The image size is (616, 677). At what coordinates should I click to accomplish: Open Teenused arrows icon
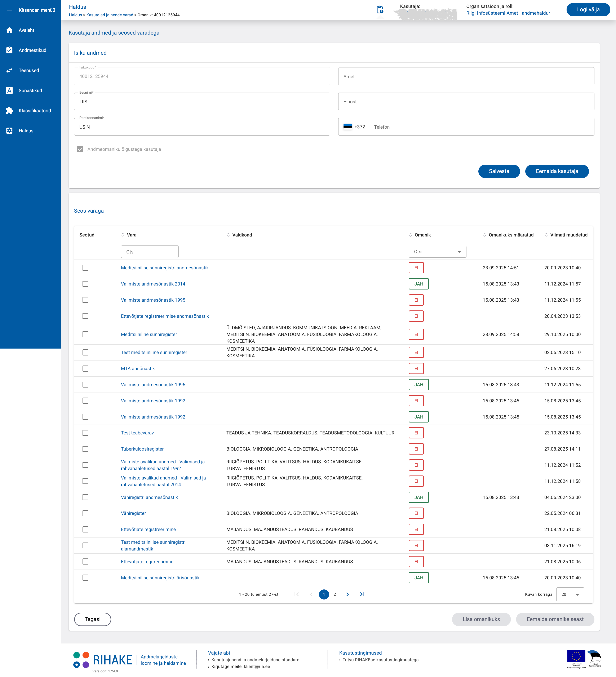click(9, 71)
